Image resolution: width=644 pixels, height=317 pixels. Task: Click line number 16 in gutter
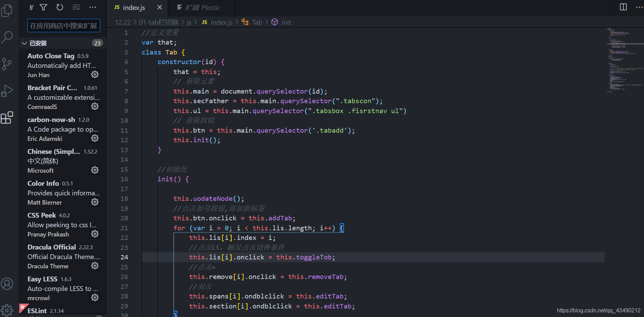click(x=124, y=179)
